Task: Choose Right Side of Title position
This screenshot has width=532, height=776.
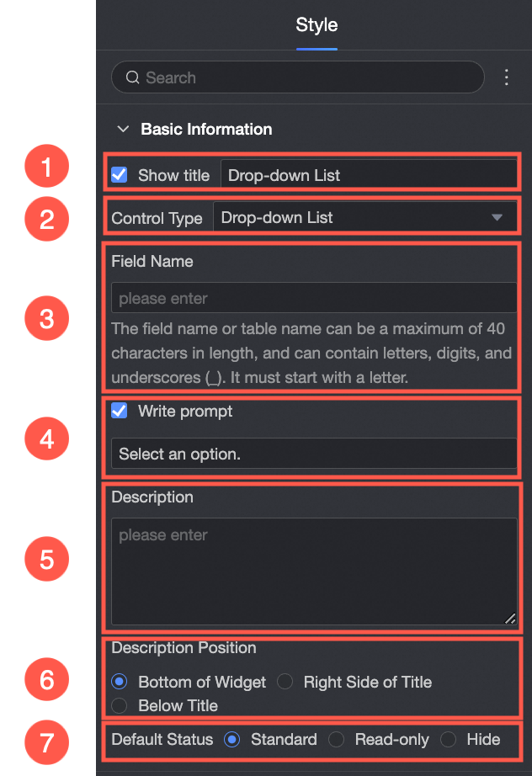Action: tap(285, 682)
